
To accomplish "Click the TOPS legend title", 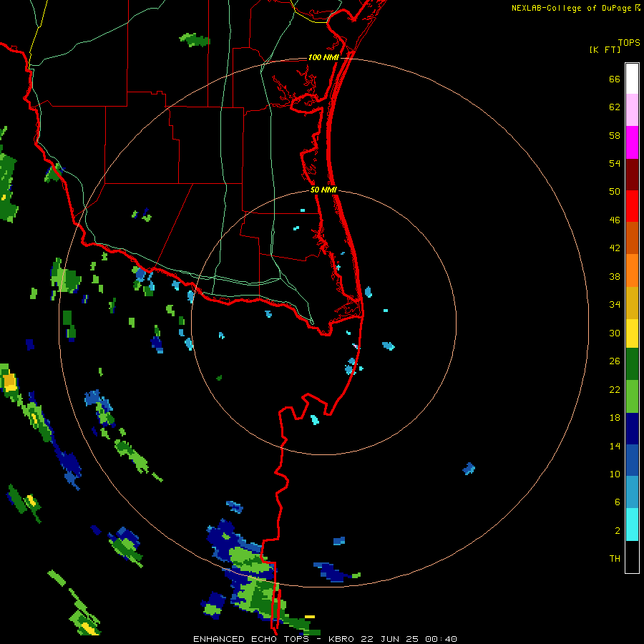I will [x=629, y=42].
